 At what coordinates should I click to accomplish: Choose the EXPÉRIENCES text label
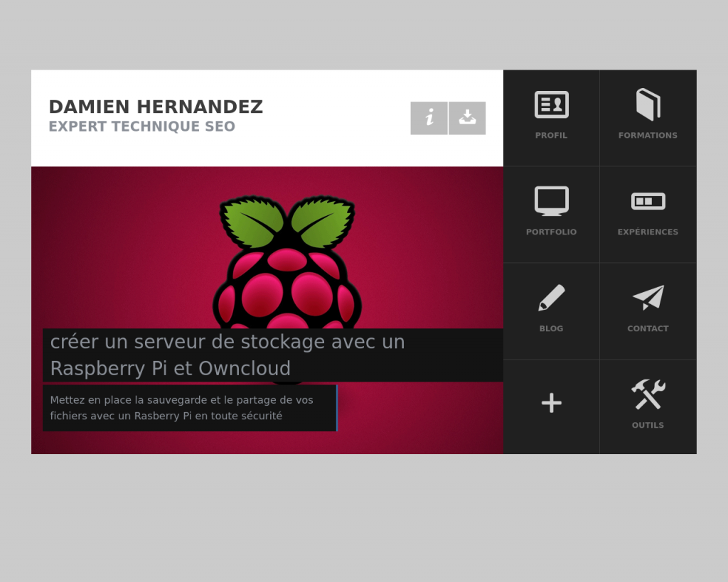(648, 232)
